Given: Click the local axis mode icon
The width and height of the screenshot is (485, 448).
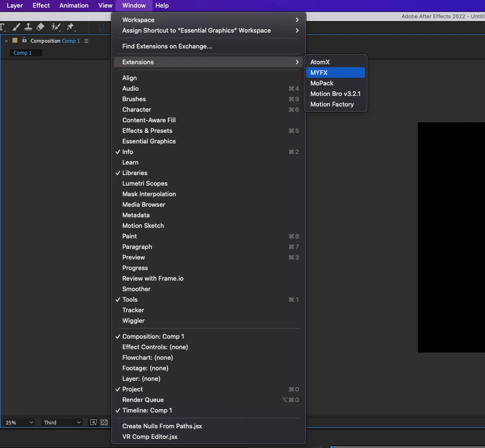Looking at the screenshot, I should click(x=103, y=27).
